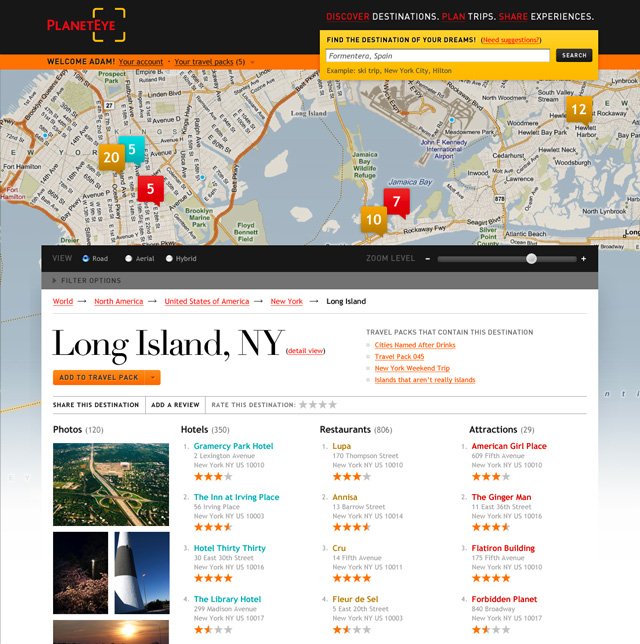Click the zoom out minus icon
640x644 pixels.
(427, 259)
